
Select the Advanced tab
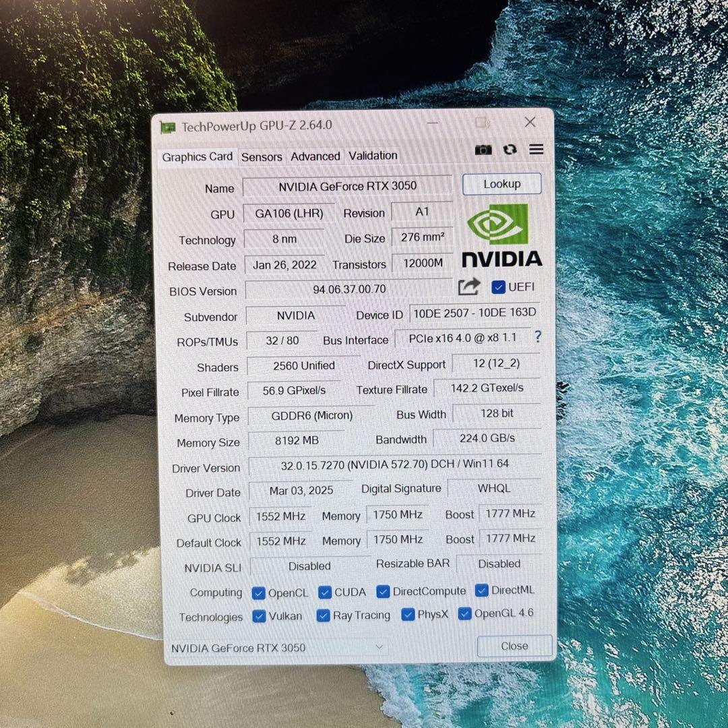tap(315, 156)
